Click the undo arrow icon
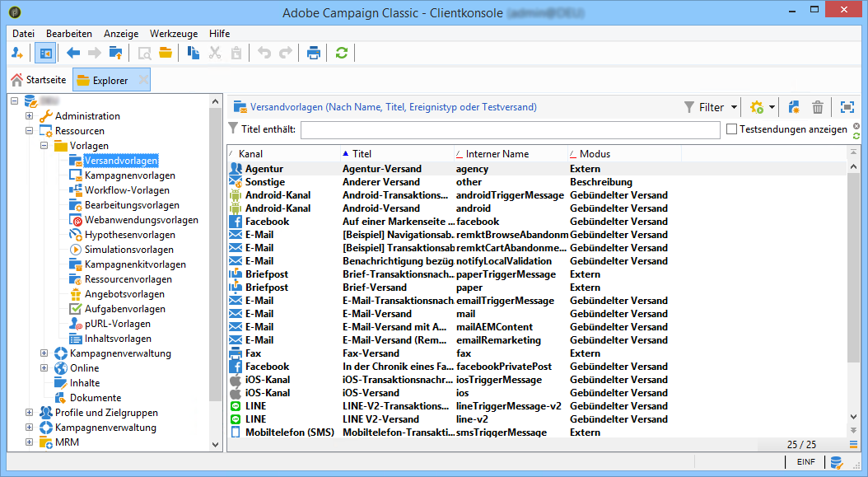Screen dimensions: 868x477 [264, 54]
